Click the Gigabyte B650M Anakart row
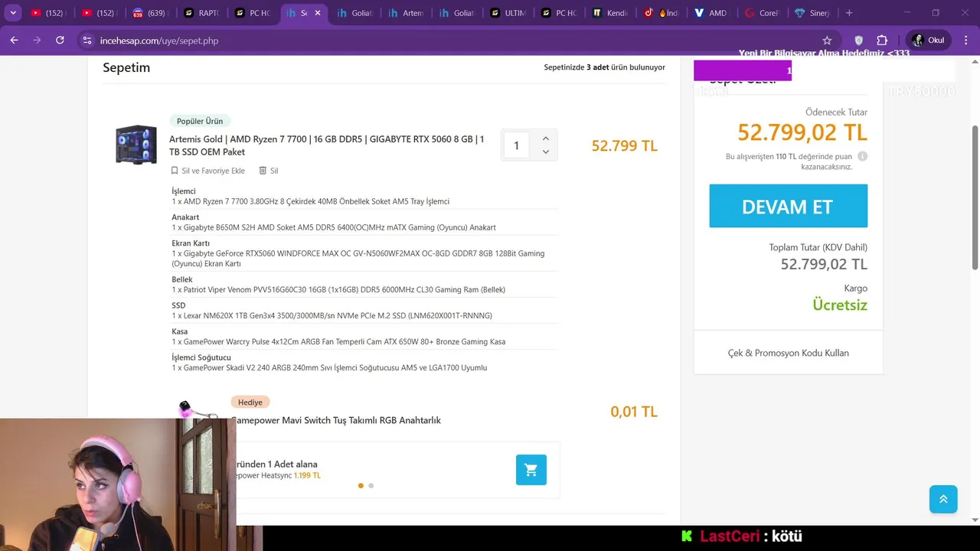The width and height of the screenshot is (980, 551). tap(364, 223)
